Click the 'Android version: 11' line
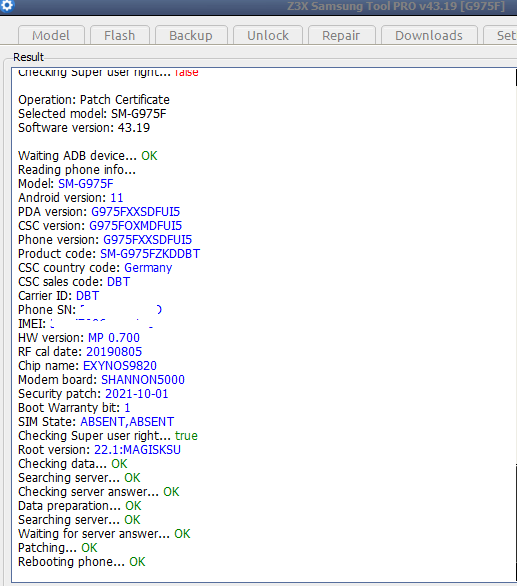Screen dimensions: 517x586 (x=71, y=198)
